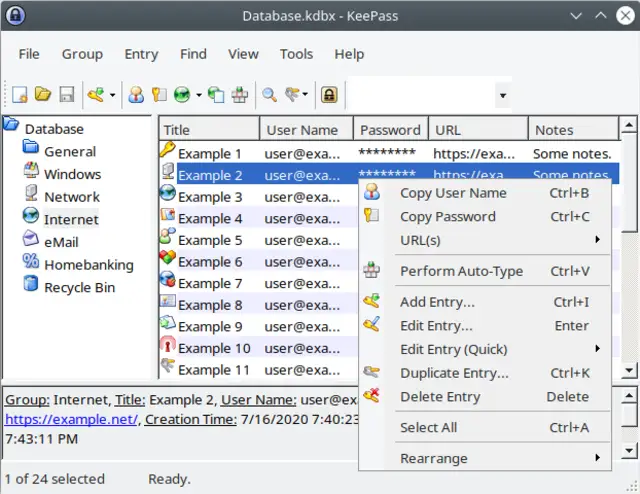The image size is (640, 494).
Task: Click the Find magnifier toolbar icon
Action: [269, 95]
